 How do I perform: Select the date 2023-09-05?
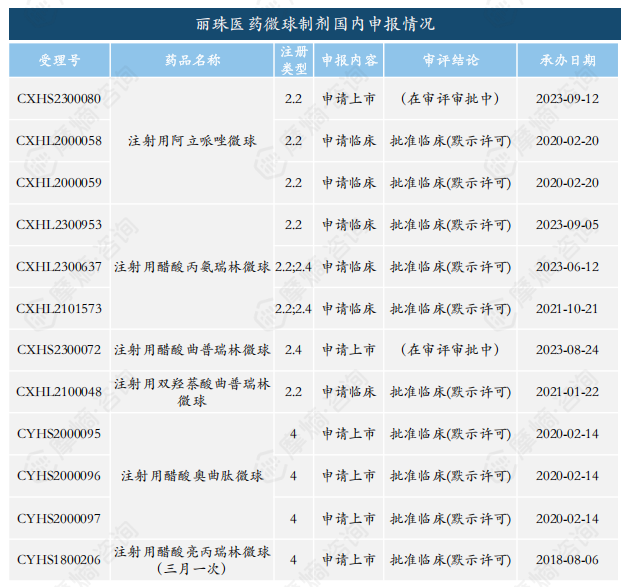click(567, 225)
